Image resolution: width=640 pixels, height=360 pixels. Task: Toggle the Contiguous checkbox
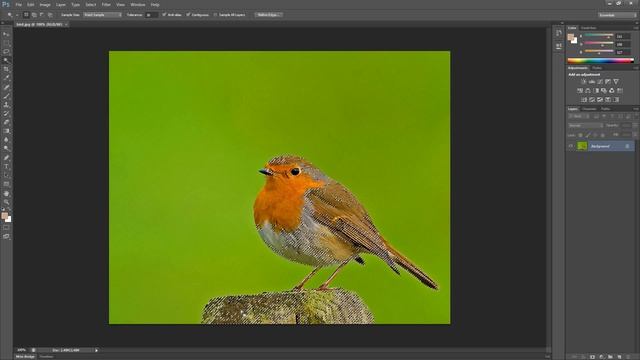[188, 15]
